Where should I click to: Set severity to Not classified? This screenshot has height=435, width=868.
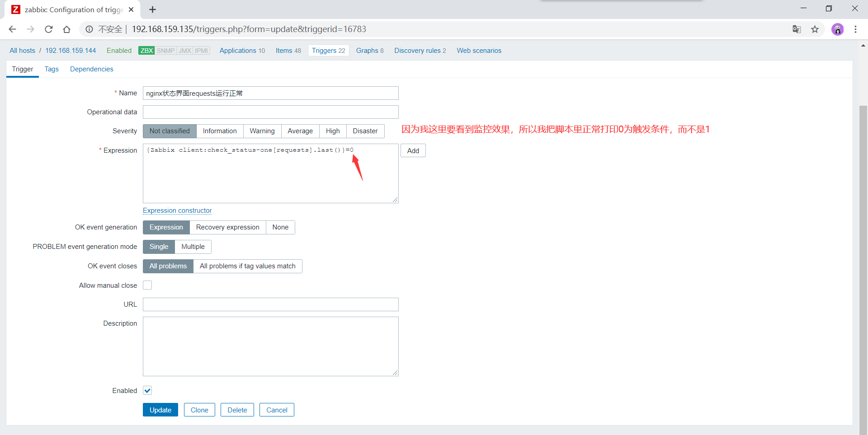170,131
